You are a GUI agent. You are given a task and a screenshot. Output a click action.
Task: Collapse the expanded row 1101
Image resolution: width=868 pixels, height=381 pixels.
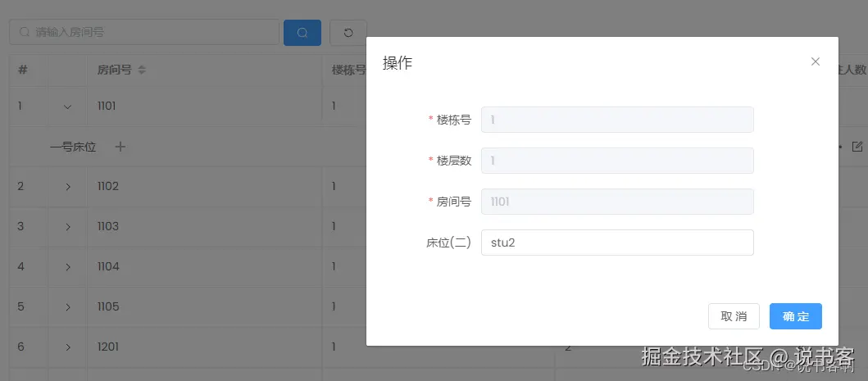click(x=68, y=107)
